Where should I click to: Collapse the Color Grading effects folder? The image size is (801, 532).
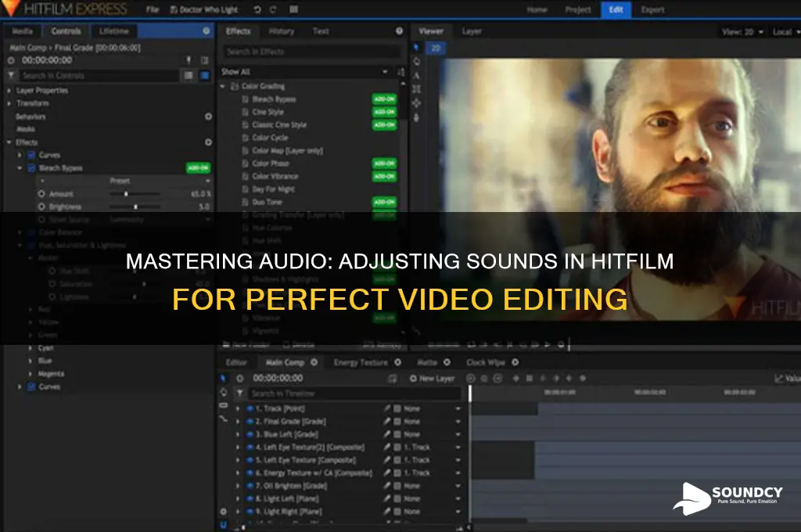point(223,86)
